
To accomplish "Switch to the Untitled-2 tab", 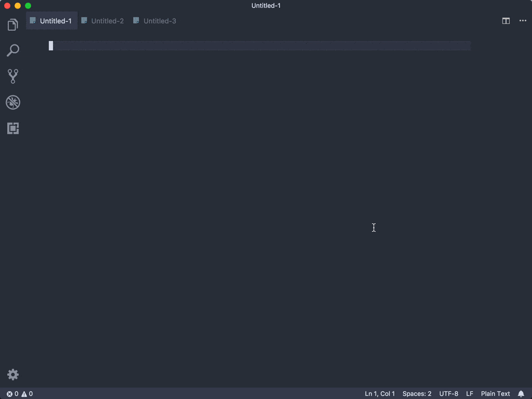I will pos(103,20).
